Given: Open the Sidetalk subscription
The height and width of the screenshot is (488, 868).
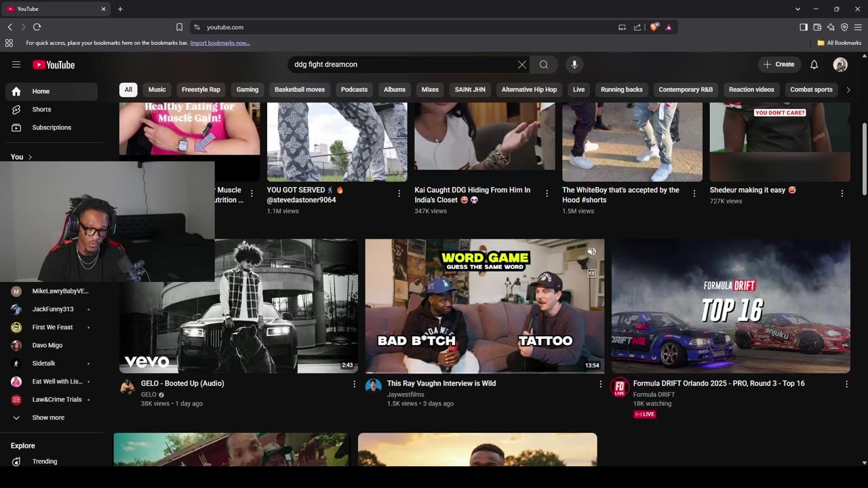Looking at the screenshot, I should pyautogui.click(x=52, y=363).
